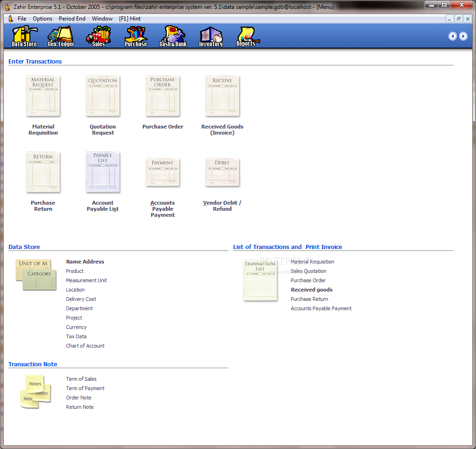Open the Quotation Request form icon

(x=103, y=96)
